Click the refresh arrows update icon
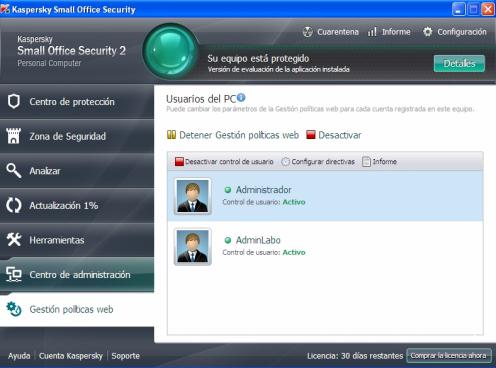This screenshot has width=496, height=368. (x=14, y=205)
